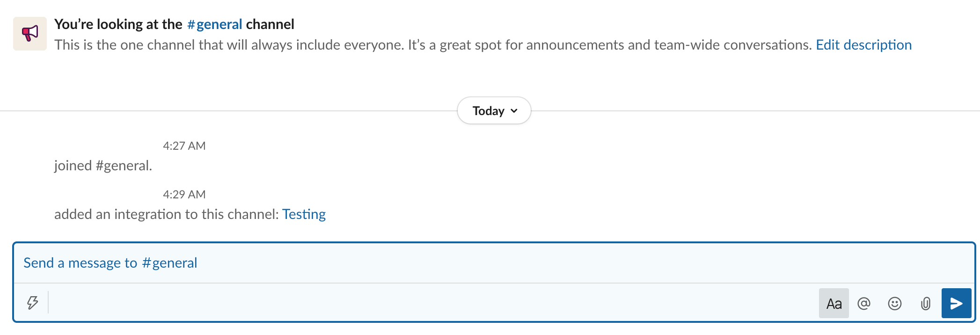Open the lightning bolt shortcuts menu

click(x=32, y=303)
